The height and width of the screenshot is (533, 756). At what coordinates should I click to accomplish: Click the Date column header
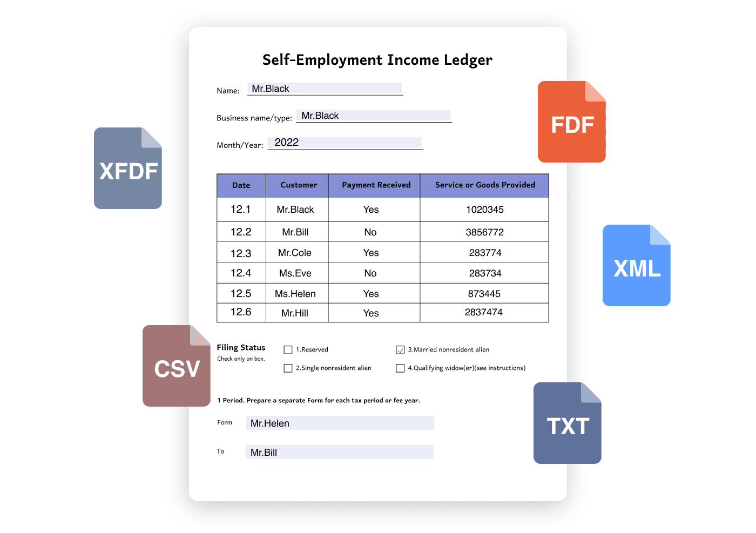tap(241, 185)
